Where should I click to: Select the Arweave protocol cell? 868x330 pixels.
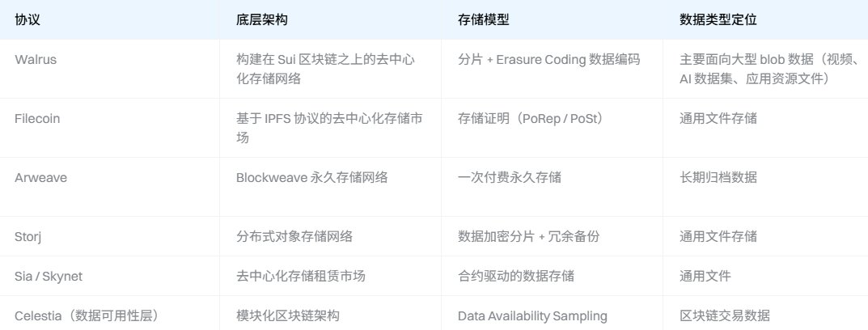pos(40,178)
